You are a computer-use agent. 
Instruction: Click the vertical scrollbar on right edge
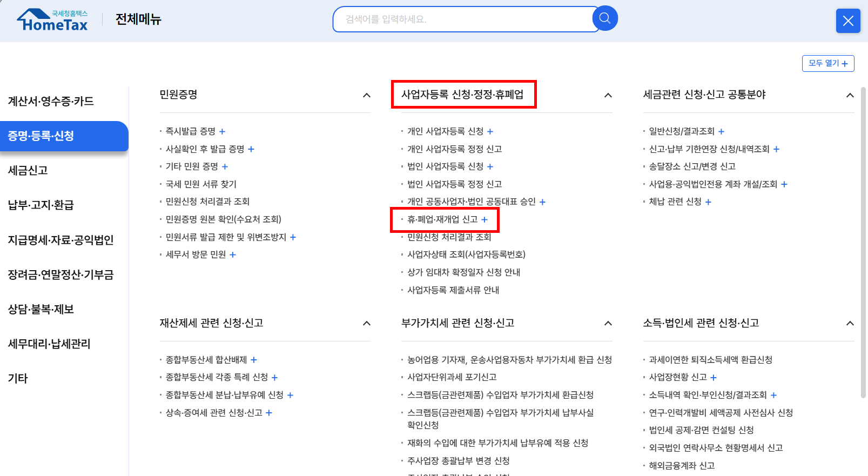[863, 243]
